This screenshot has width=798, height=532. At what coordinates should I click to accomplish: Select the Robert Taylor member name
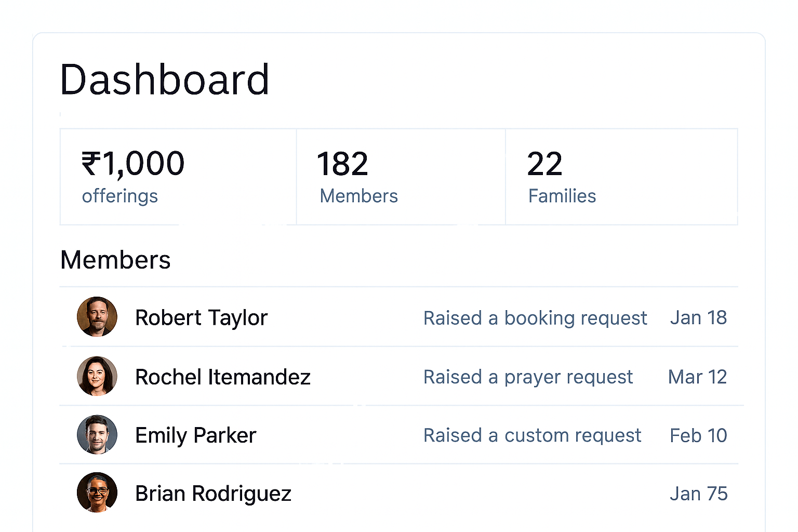point(201,318)
